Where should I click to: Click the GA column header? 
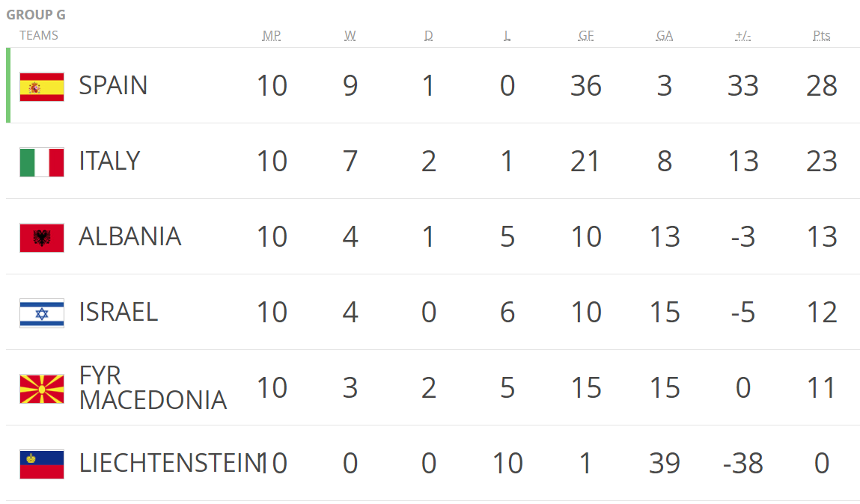pyautogui.click(x=664, y=36)
